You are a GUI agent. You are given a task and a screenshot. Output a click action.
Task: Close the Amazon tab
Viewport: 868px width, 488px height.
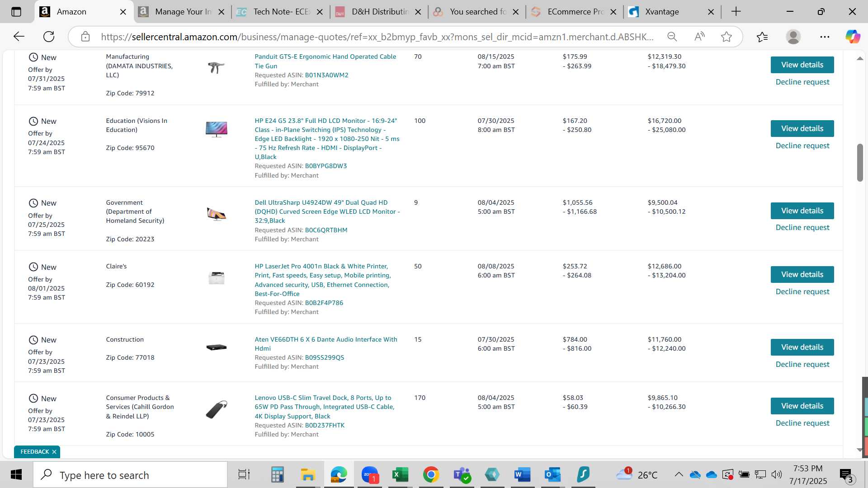123,12
